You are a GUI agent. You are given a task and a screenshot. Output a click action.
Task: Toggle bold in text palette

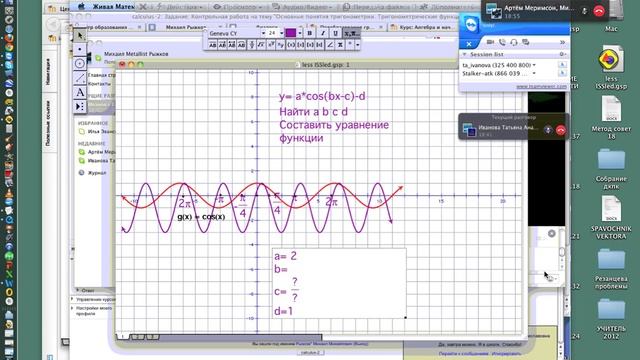309,33
